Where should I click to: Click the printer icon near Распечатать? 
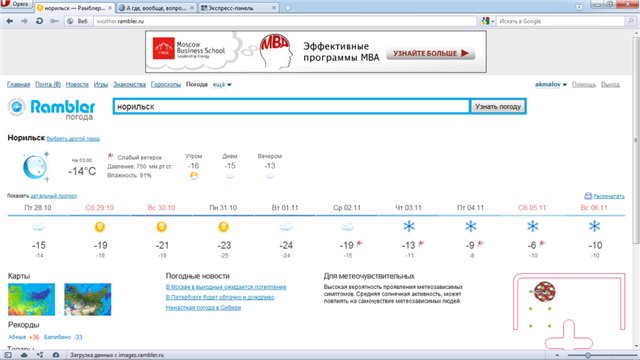588,196
